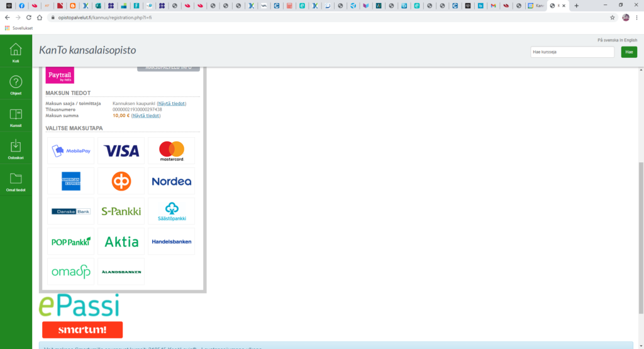Choose Handelsbanken payment method
Viewport: 644px width, 349px height.
pyautogui.click(x=171, y=241)
